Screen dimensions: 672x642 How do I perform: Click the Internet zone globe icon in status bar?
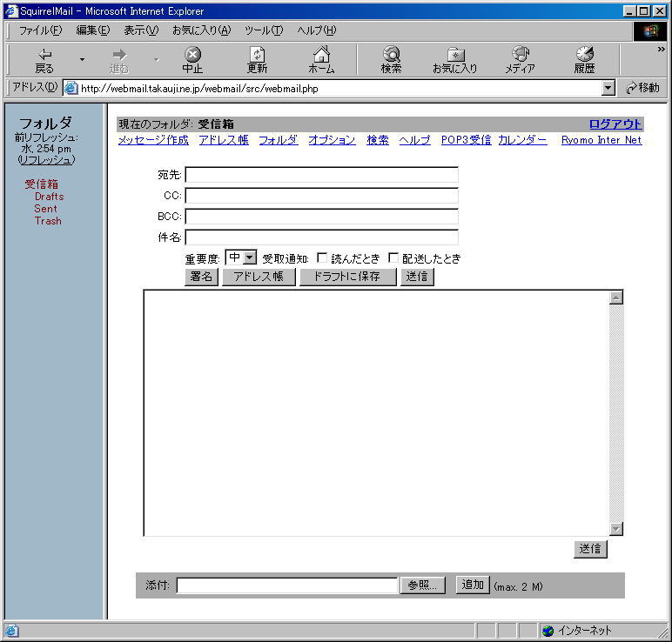pyautogui.click(x=548, y=631)
